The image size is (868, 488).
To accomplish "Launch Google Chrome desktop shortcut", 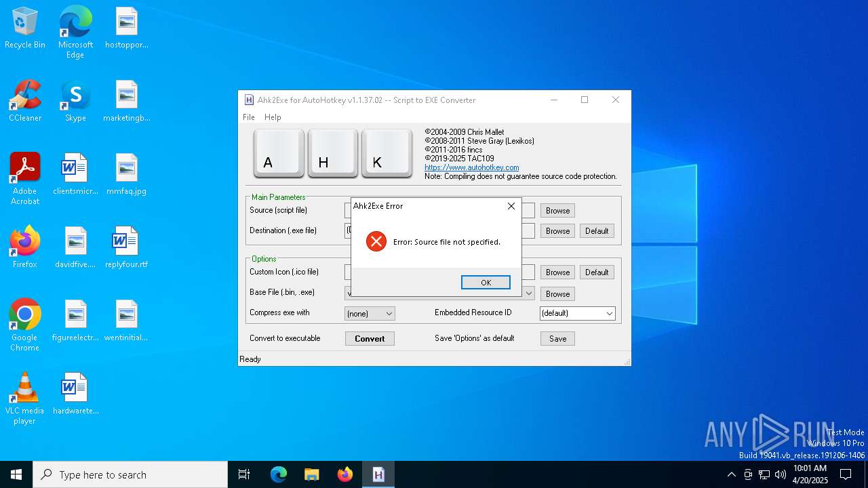I will tap(25, 325).
